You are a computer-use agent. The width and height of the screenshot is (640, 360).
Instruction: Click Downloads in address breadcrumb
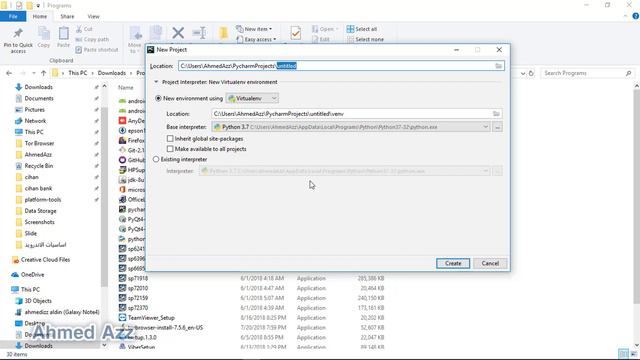pyautogui.click(x=111, y=73)
